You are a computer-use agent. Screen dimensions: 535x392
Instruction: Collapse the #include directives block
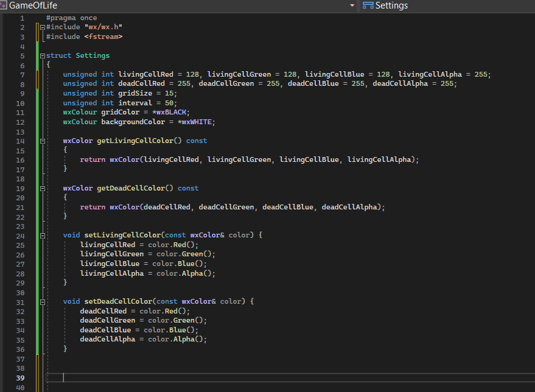coord(41,27)
